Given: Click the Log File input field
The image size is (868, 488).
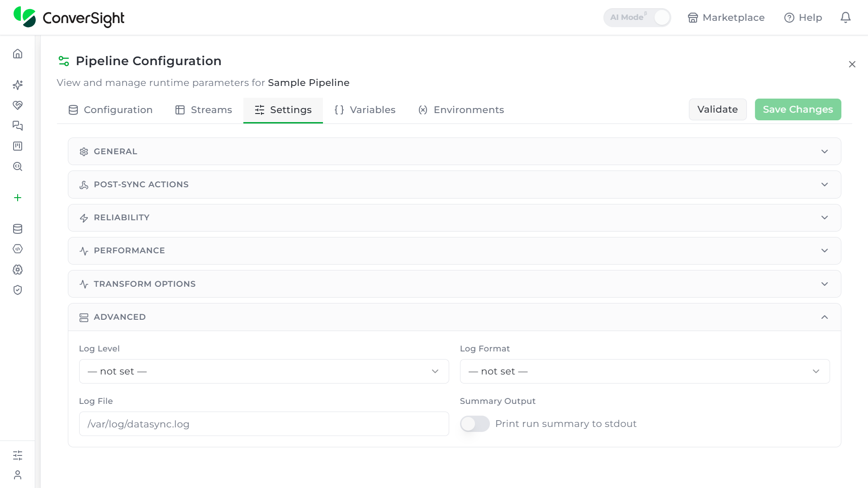Looking at the screenshot, I should pyautogui.click(x=264, y=424).
